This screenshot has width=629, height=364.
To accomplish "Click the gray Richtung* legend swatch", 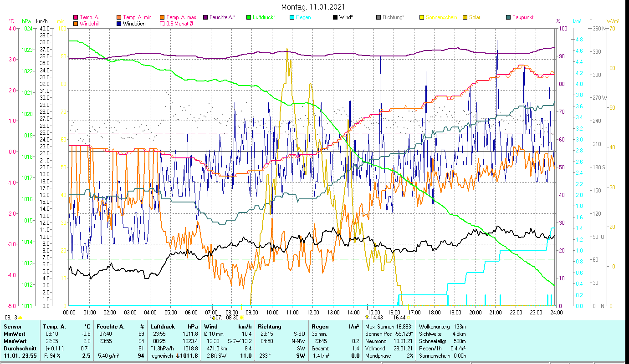I will [x=378, y=17].
